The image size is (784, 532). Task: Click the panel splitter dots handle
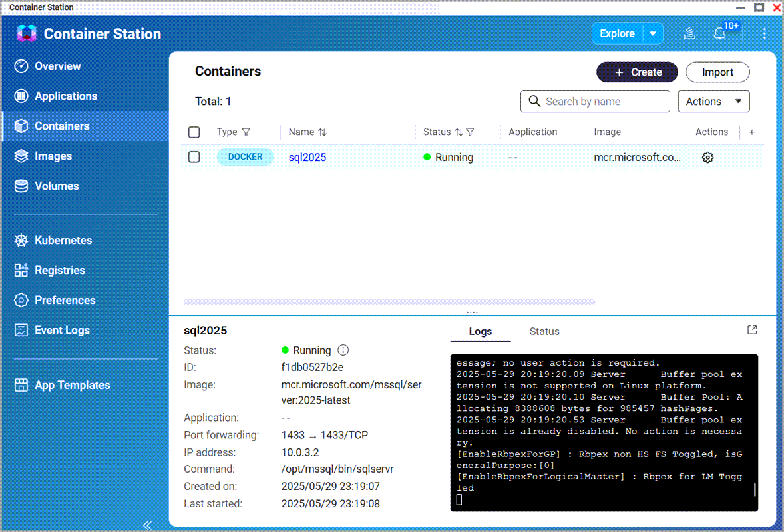pyautogui.click(x=472, y=312)
